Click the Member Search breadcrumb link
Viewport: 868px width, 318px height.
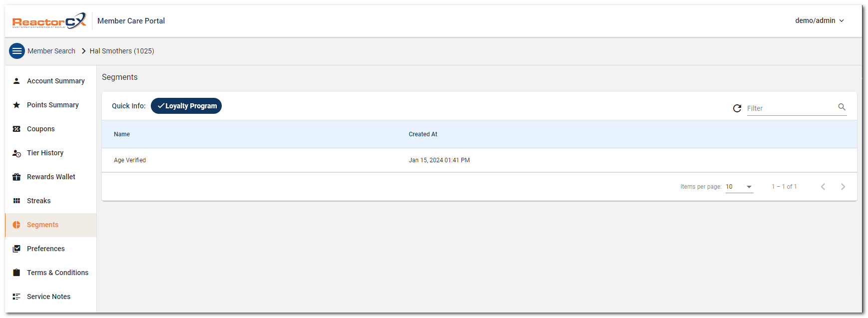coord(51,51)
